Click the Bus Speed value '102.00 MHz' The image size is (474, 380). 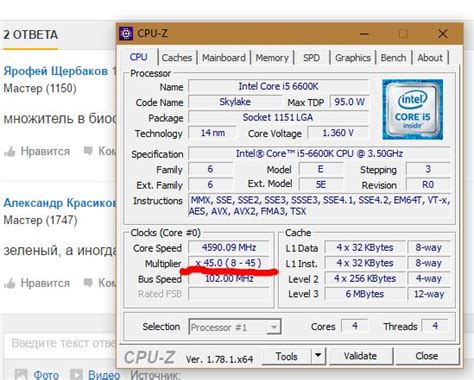pyautogui.click(x=229, y=278)
